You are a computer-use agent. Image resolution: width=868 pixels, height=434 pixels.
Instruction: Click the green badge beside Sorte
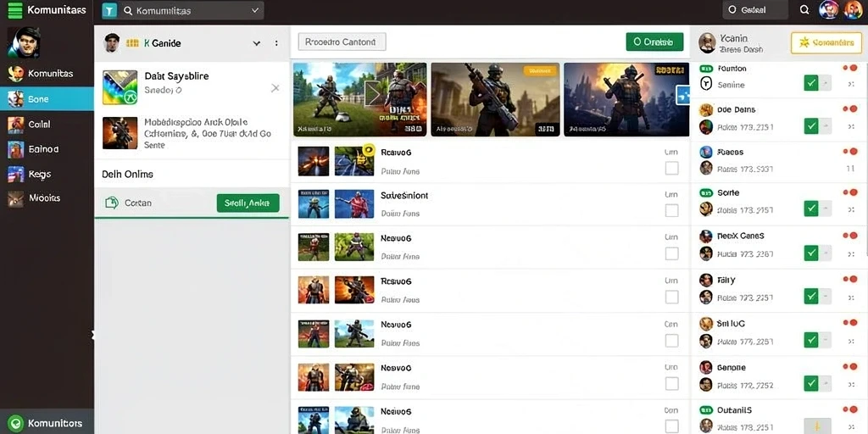pos(706,193)
